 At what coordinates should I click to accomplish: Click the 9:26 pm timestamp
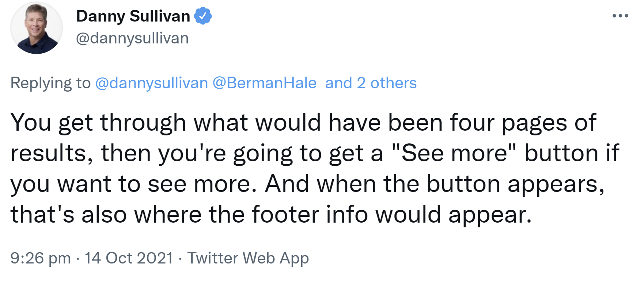tap(40, 258)
